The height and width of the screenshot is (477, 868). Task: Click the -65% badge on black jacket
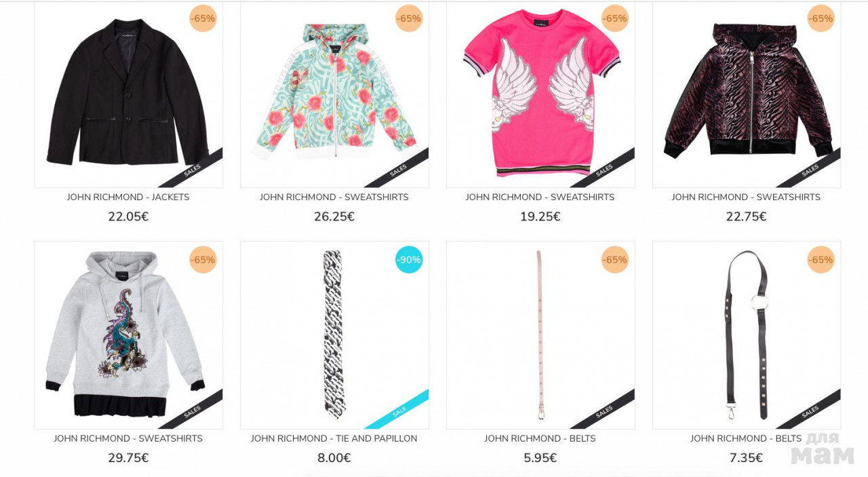(x=203, y=18)
